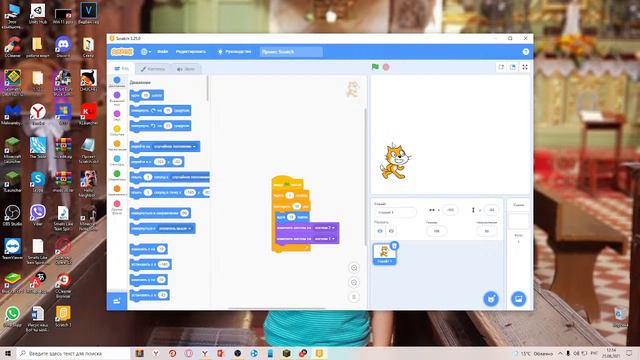Select the Операторы green category
Screen dimensions: 640x360
coord(117,176)
